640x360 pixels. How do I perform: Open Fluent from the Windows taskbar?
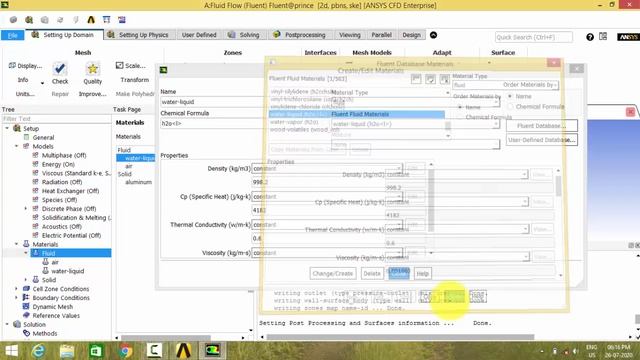(212, 350)
